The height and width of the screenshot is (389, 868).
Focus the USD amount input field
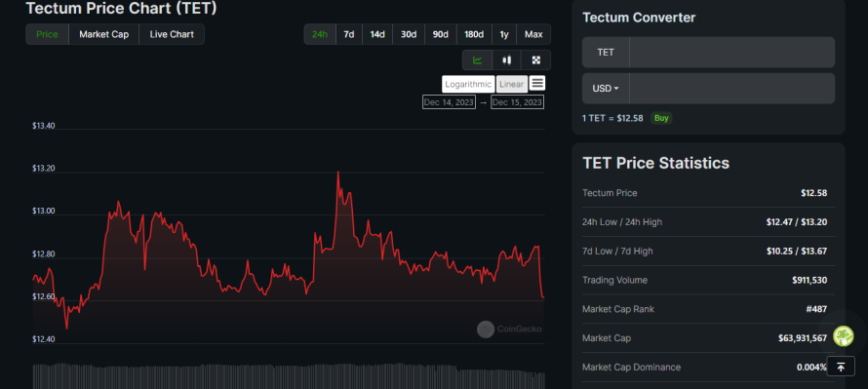point(731,89)
